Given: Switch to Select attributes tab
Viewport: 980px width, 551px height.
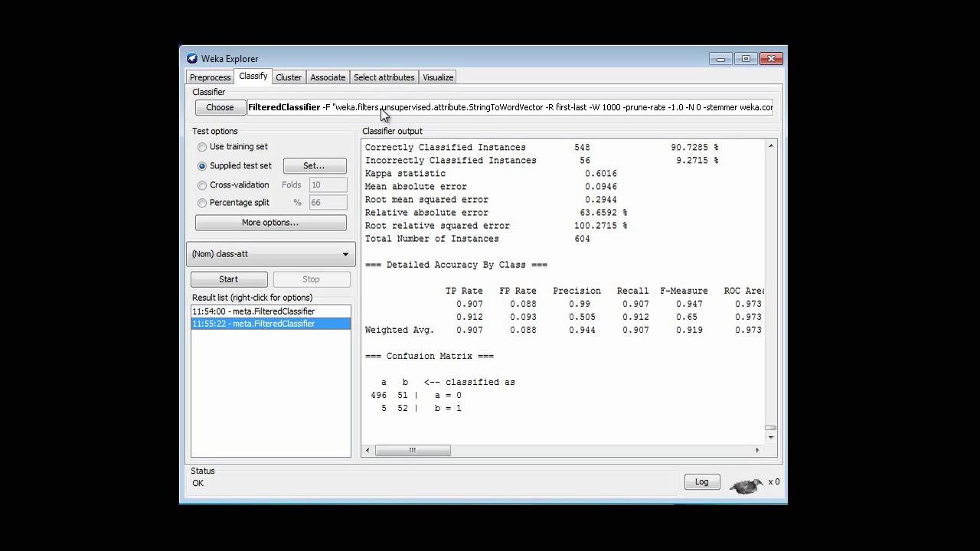Looking at the screenshot, I should coord(384,77).
